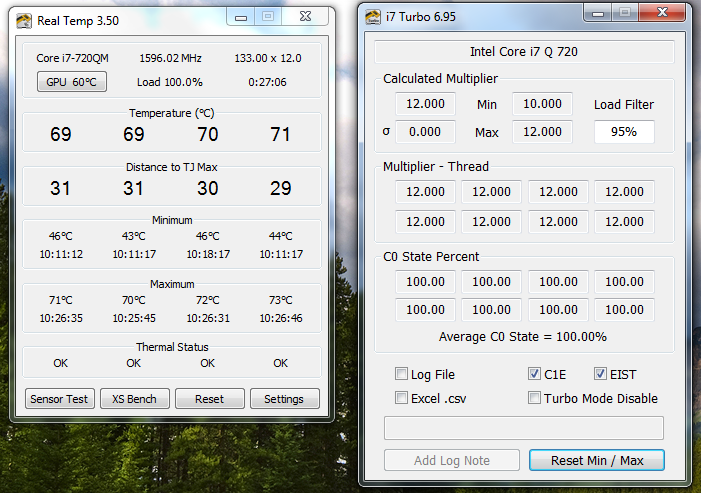The image size is (701, 493).
Task: Close the i7 Turbo window
Action: (662, 13)
